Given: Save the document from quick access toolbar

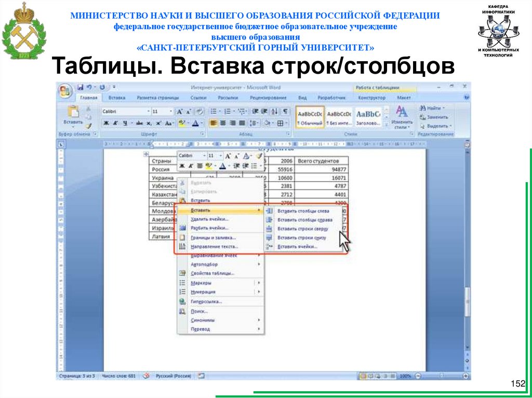Looking at the screenshot, I should click(80, 88).
